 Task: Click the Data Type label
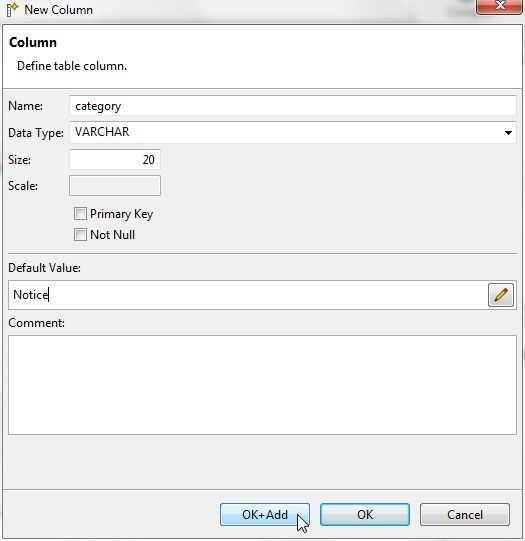tap(36, 133)
